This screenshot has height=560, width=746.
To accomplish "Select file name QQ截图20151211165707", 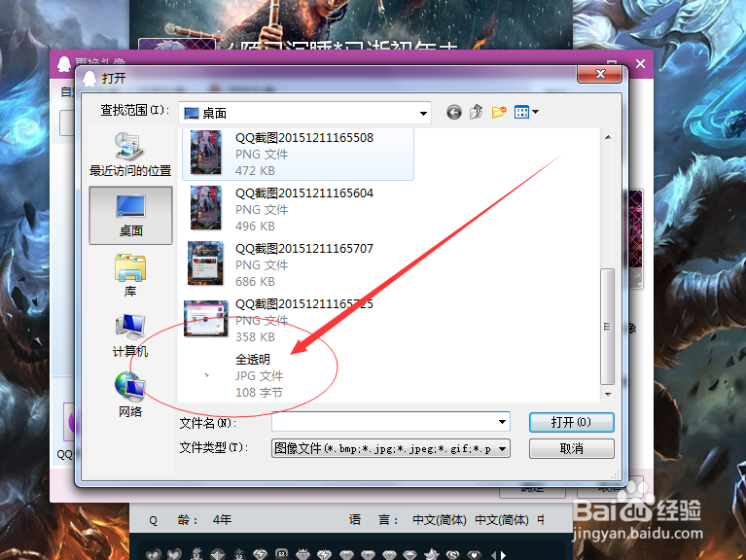I will click(x=304, y=249).
